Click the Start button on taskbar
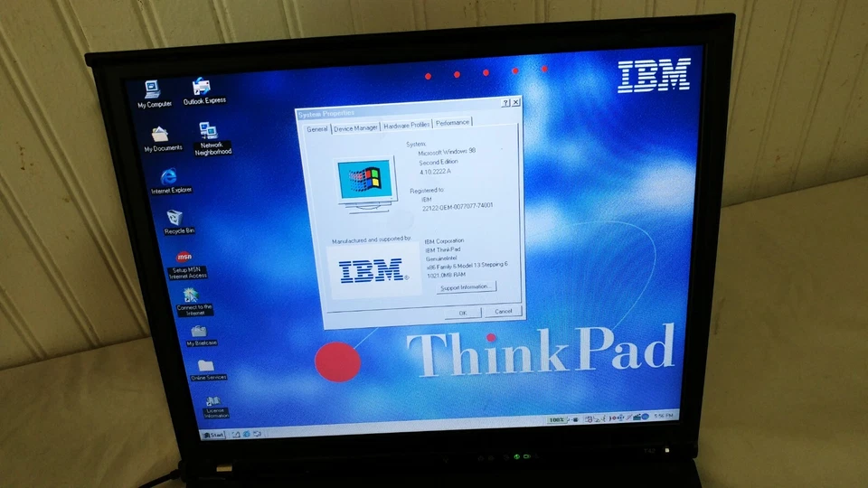Image resolution: width=868 pixels, height=488 pixels. tap(213, 435)
